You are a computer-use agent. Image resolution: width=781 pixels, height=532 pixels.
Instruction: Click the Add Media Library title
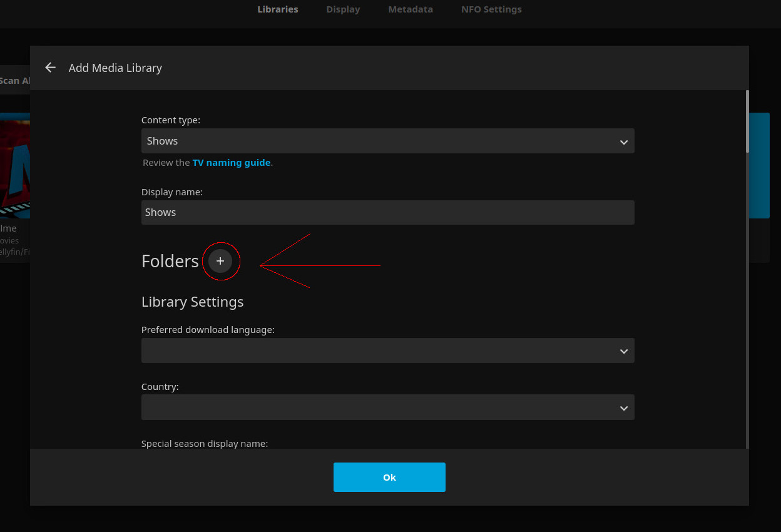pyautogui.click(x=115, y=68)
